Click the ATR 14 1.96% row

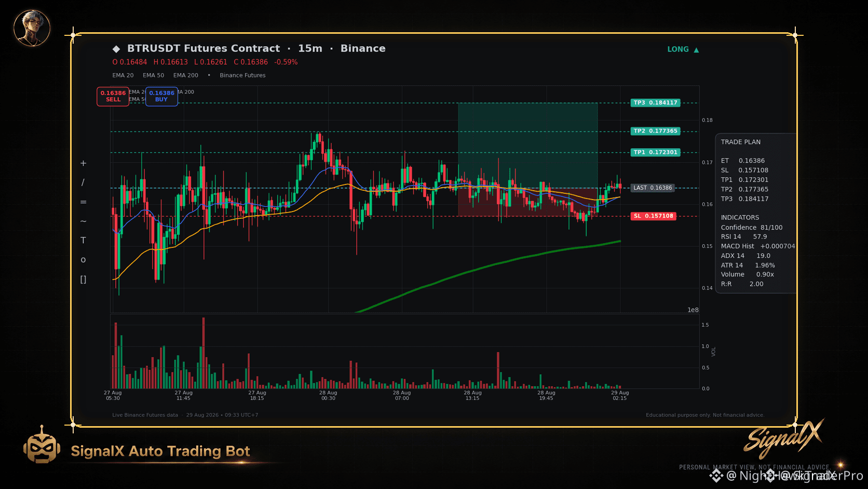(748, 266)
